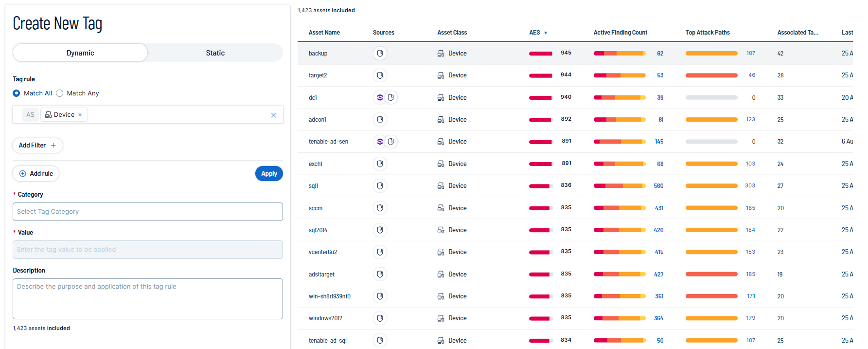Open the Select Tag Category dropdown
Viewport: 868px width, 349px height.
pyautogui.click(x=147, y=212)
